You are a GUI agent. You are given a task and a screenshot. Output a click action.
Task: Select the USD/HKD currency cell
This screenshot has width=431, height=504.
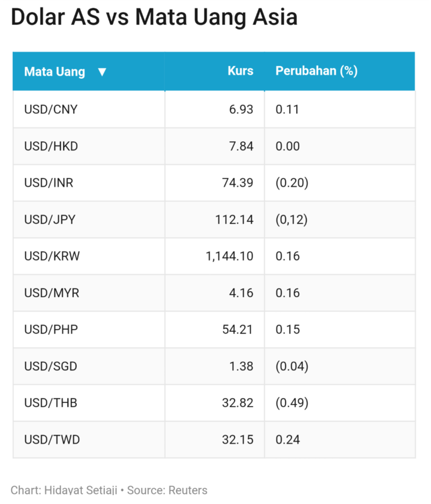(x=51, y=146)
